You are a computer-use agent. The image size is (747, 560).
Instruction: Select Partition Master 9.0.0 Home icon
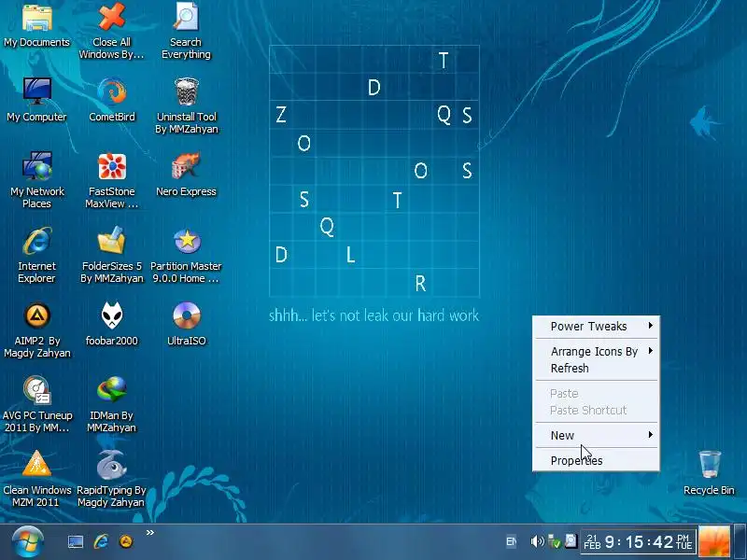coord(186,255)
